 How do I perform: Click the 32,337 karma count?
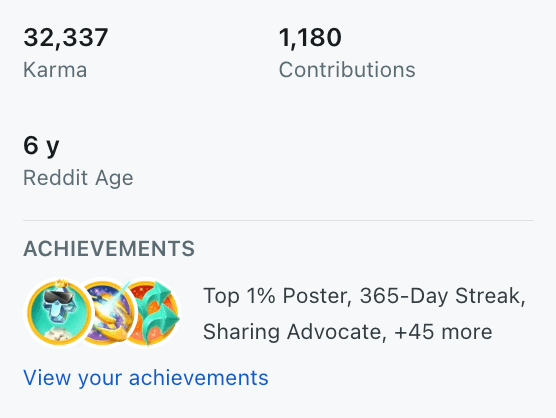[66, 37]
